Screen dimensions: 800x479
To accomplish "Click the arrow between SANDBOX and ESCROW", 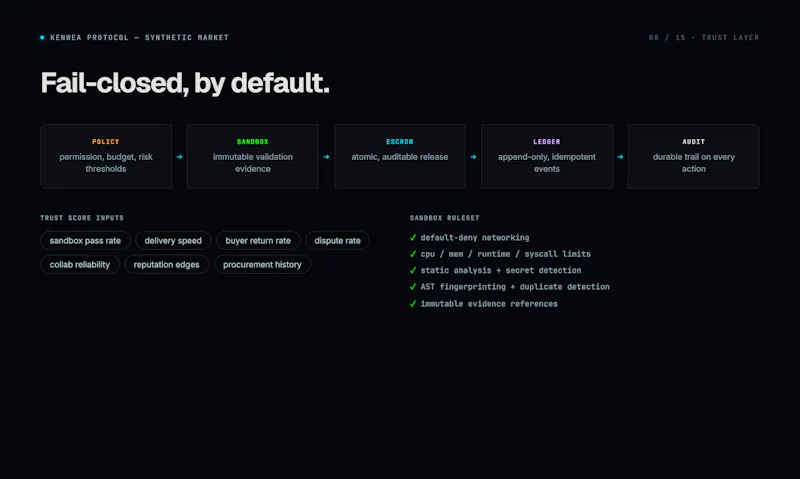I will pyautogui.click(x=327, y=157).
